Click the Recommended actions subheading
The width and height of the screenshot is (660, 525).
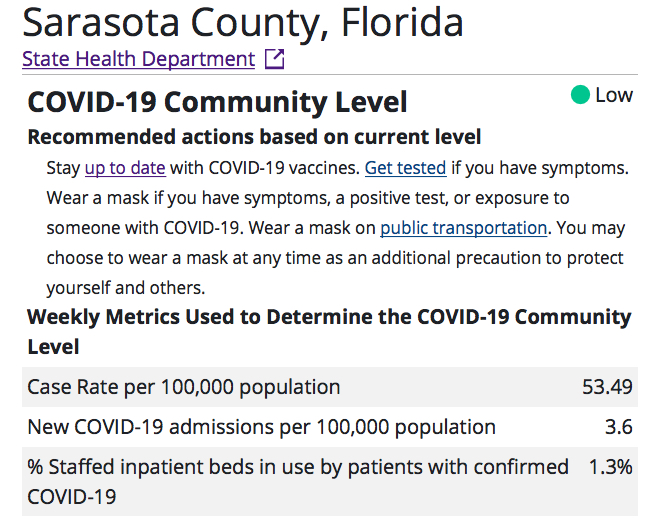pyautogui.click(x=254, y=137)
